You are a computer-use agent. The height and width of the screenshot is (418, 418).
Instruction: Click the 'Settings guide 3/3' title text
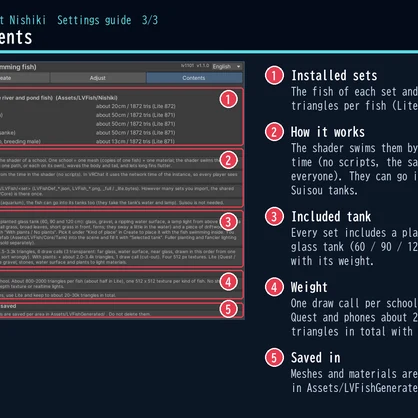click(x=108, y=20)
